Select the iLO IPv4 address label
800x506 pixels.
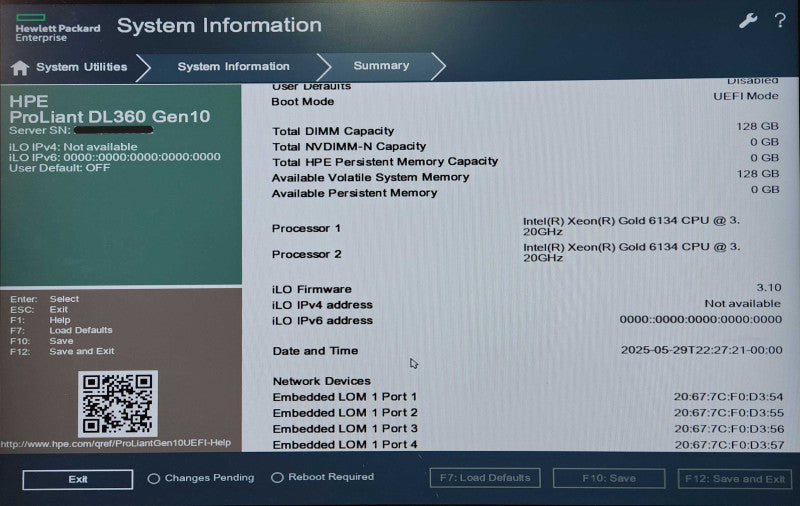[x=322, y=305]
